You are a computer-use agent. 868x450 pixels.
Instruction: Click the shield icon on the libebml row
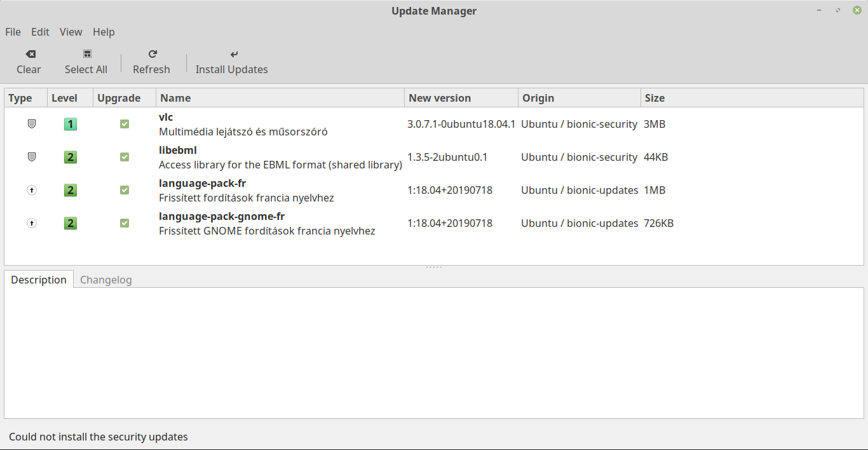coord(31,157)
